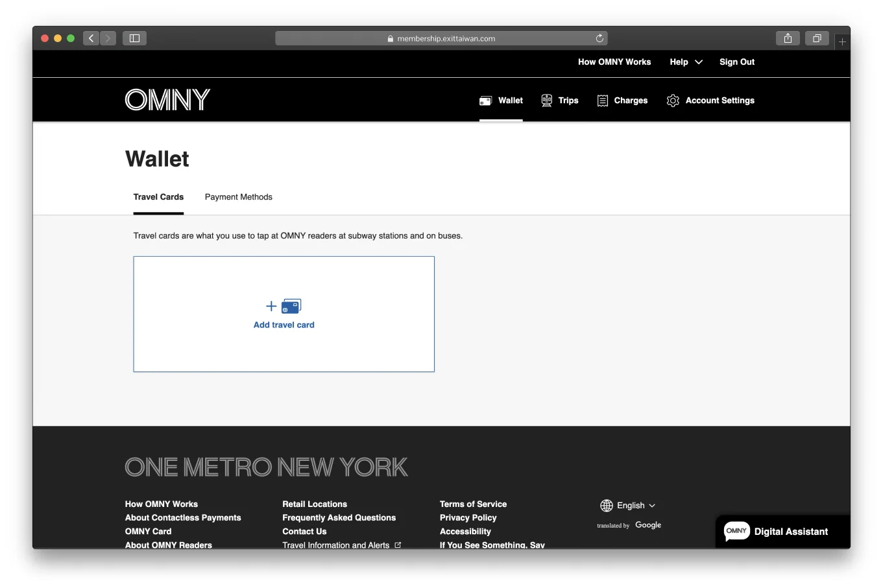Open the English language selector
This screenshot has height=588, width=883.
pyautogui.click(x=628, y=506)
